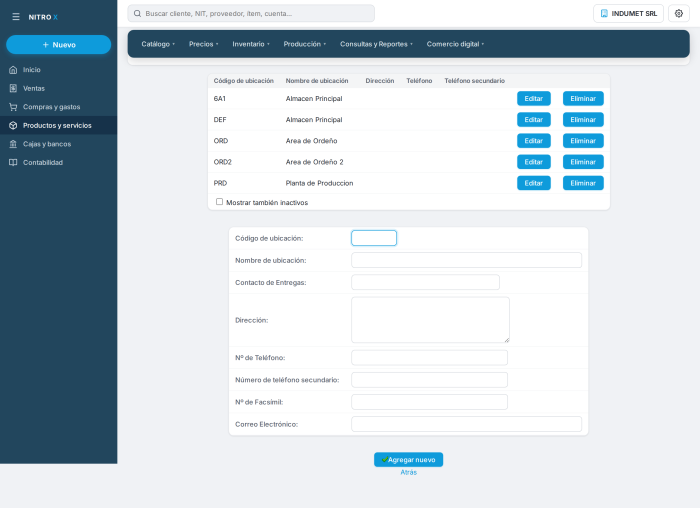Click Código de ubicación input field
700x508 pixels.
pos(374,238)
